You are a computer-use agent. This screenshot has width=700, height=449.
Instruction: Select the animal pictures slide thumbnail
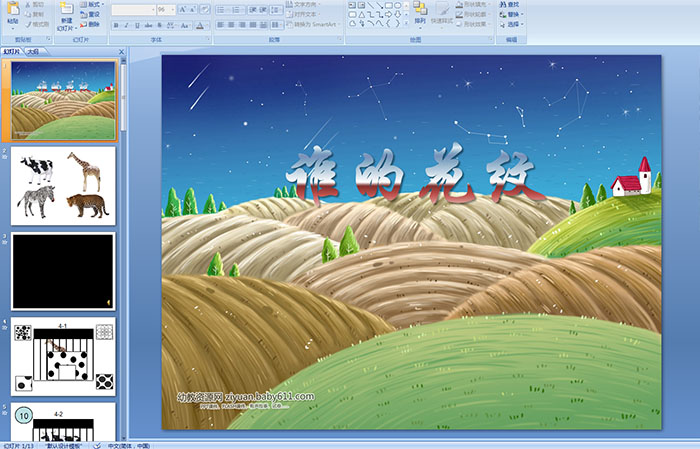pos(64,185)
